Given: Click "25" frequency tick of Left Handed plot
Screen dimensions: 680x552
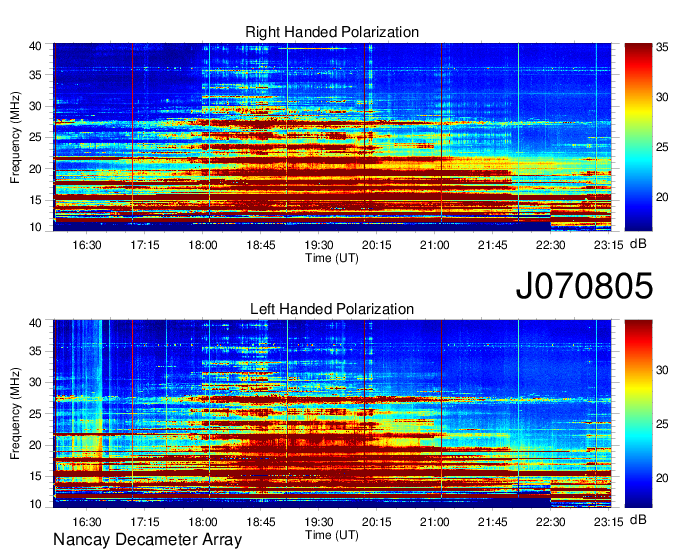Looking at the screenshot, I should coord(35,414).
